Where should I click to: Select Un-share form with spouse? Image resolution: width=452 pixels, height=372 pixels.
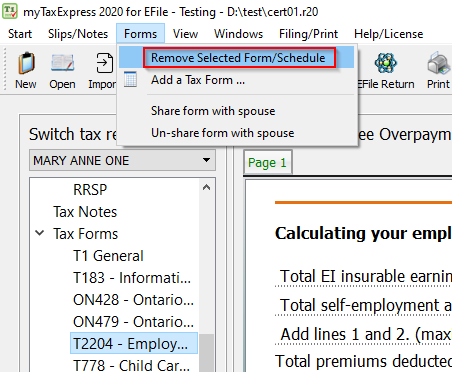pos(223,133)
